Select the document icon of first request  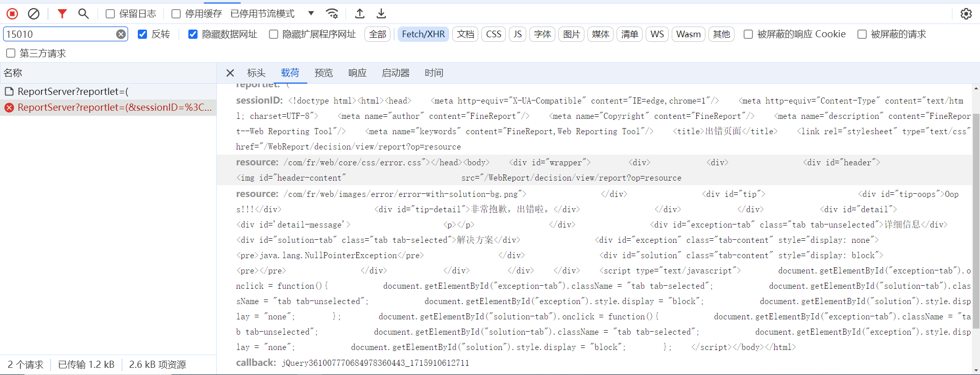click(9, 91)
